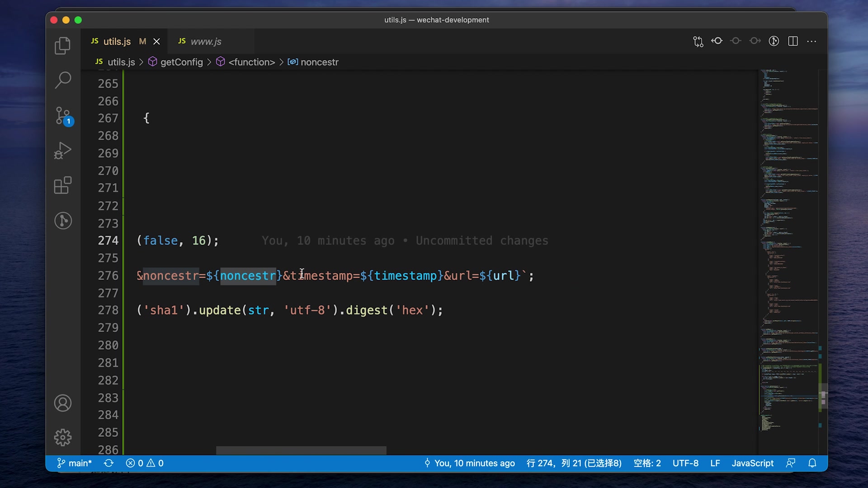Click the highlighted noncestr variable on line 276
Image resolution: width=868 pixels, height=488 pixels.
[x=248, y=276]
